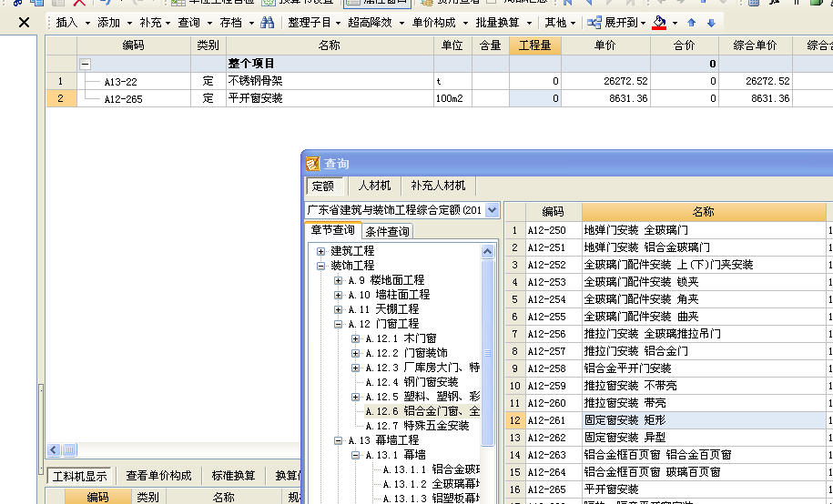The image size is (833, 504).
Task: Click the 名称 header in query results
Action: (x=704, y=212)
